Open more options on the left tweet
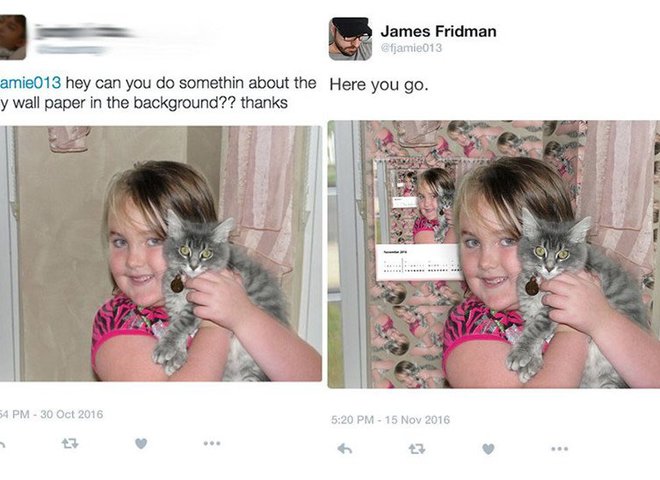 click(212, 443)
